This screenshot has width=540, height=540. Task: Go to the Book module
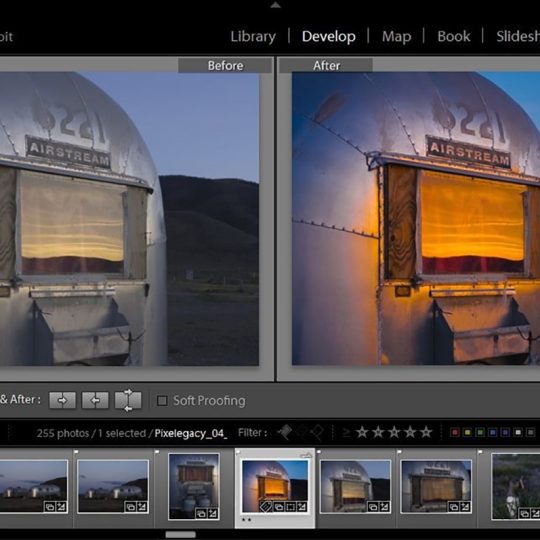(x=454, y=37)
